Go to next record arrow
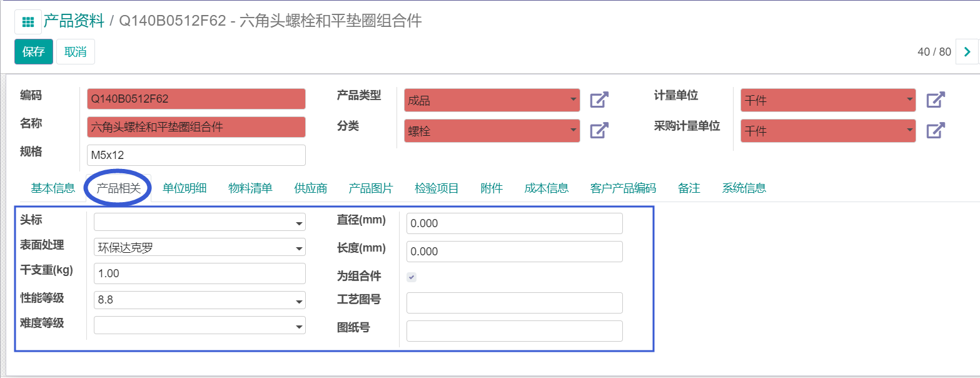Viewport: 980px width, 378px height. 967,52
